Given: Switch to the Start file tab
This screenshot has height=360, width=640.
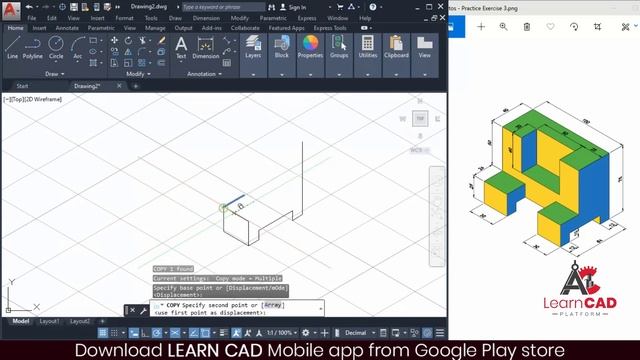Looking at the screenshot, I should coord(22,86).
